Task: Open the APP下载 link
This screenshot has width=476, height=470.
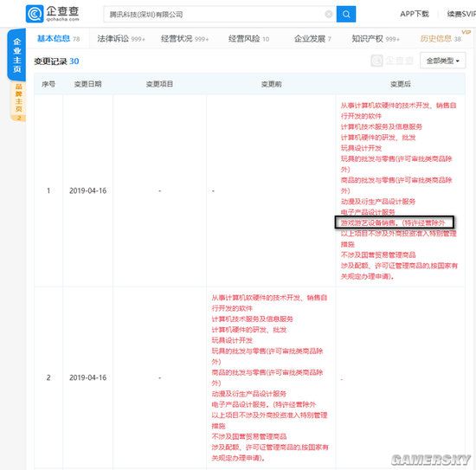Action: tap(415, 14)
